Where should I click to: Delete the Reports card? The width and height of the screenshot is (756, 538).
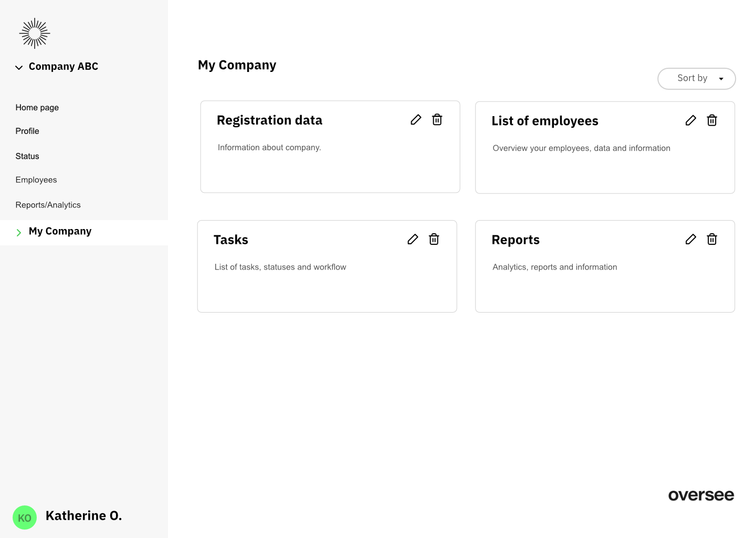tap(712, 239)
